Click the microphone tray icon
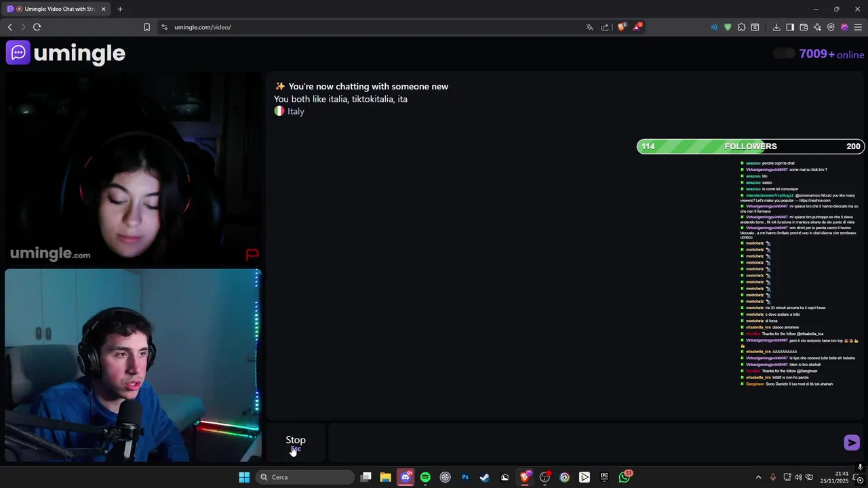 [x=772, y=477]
